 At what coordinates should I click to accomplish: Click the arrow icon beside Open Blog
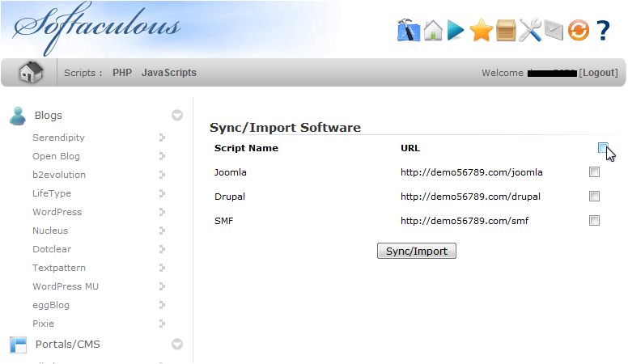[x=162, y=156]
